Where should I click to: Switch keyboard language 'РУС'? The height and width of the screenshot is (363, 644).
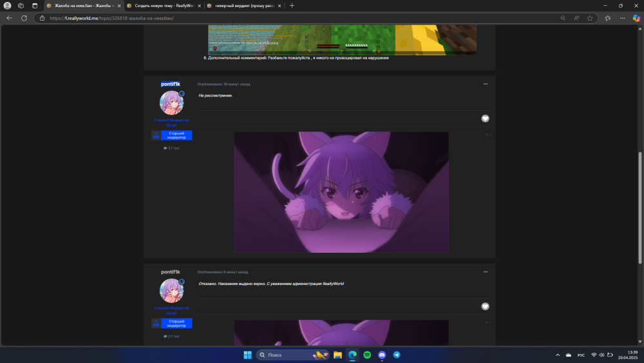[581, 355]
